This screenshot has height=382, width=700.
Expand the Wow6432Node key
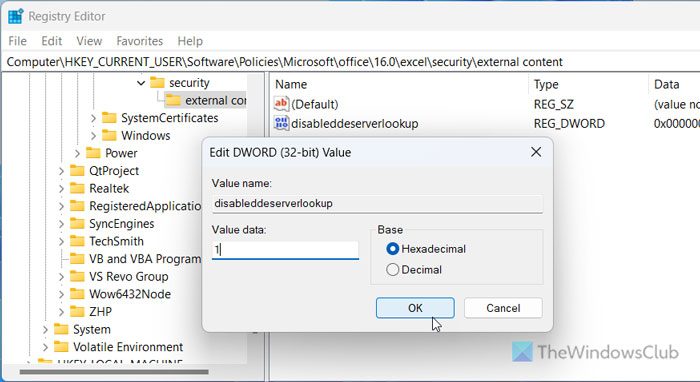(x=61, y=295)
